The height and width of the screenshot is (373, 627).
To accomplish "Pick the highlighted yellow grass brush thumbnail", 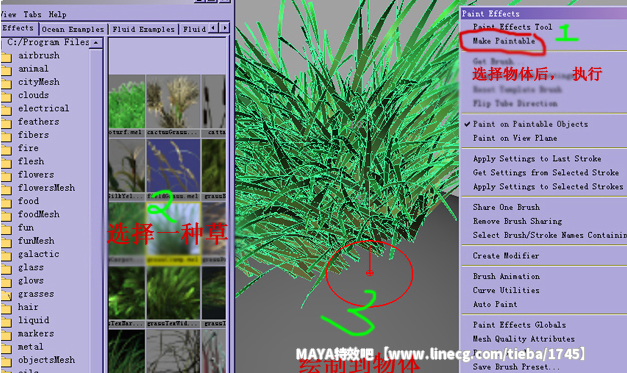I will [173, 233].
